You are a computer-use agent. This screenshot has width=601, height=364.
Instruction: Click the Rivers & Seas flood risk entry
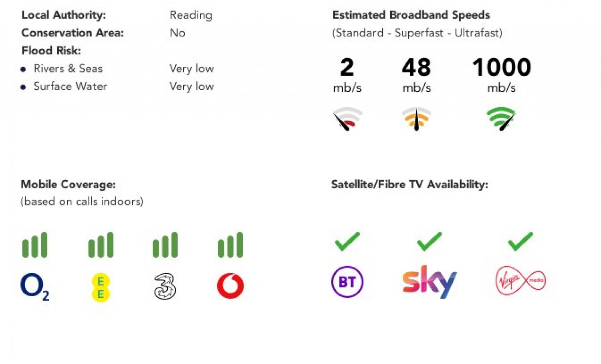[68, 68]
